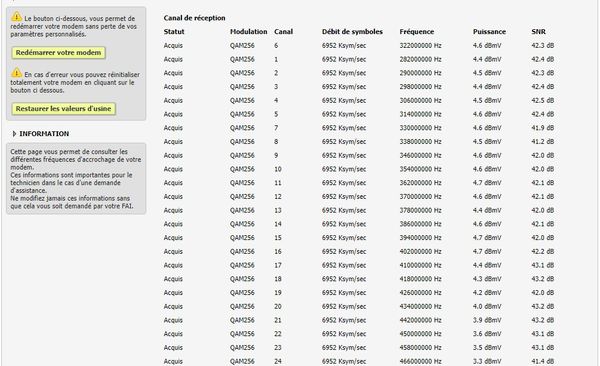Click Restaurer les valeurs d'usine button
Viewport: 600px width, 366px height.
[64, 108]
